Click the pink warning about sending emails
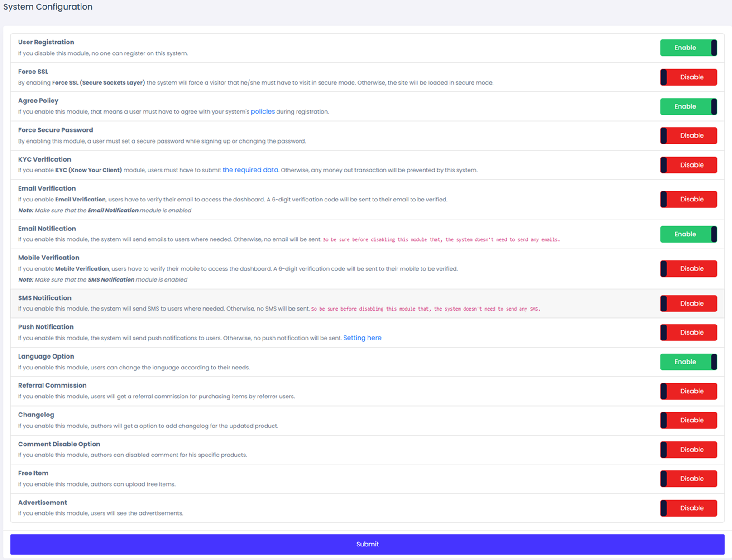The width and height of the screenshot is (732, 560). click(x=441, y=239)
